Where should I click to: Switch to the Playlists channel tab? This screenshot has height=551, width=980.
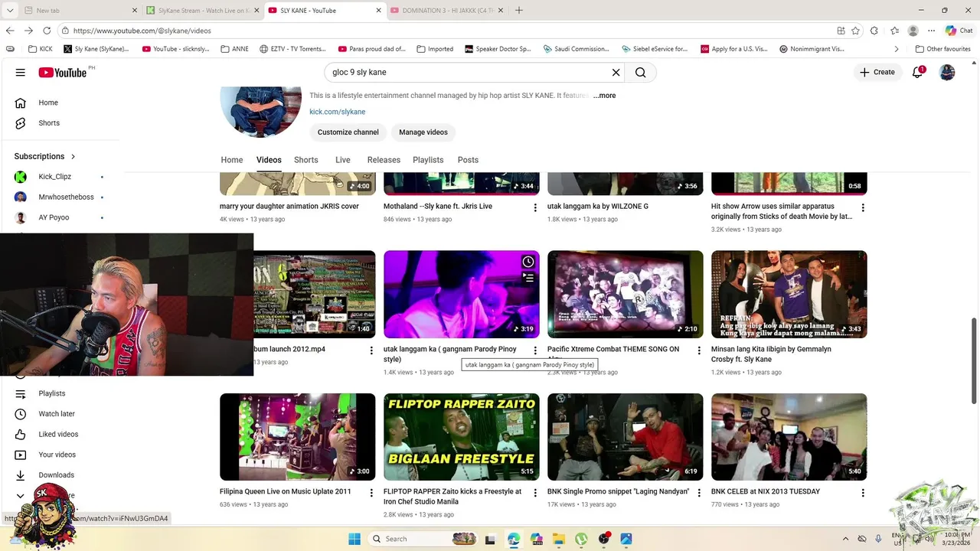click(428, 160)
